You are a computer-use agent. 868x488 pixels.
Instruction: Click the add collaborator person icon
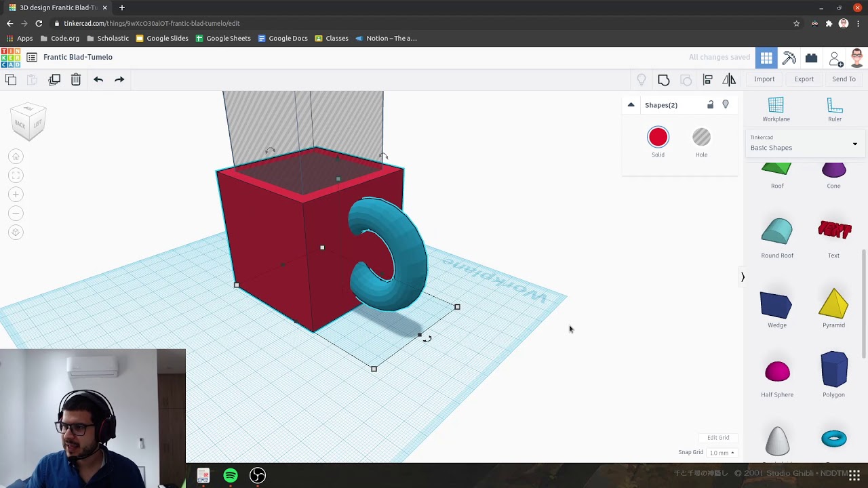pos(836,59)
